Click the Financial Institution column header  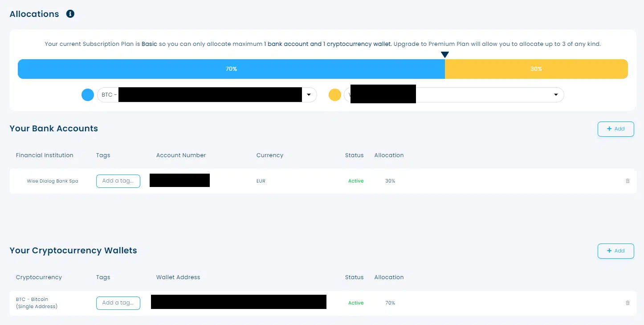tap(45, 155)
